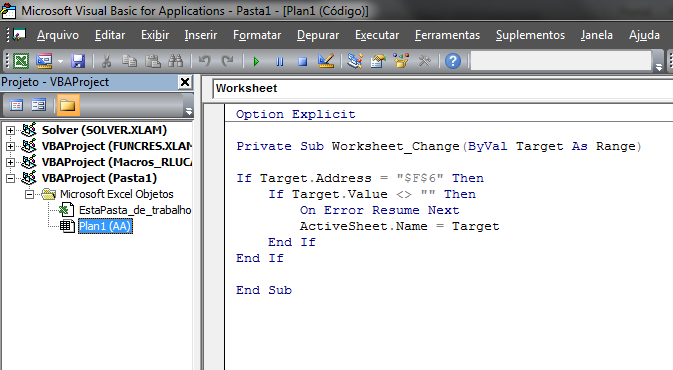Open the Exibir menu
This screenshot has height=370, width=673.
click(155, 35)
